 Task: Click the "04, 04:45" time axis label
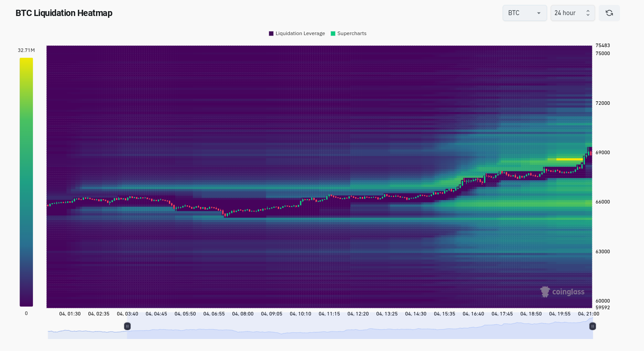(x=156, y=314)
